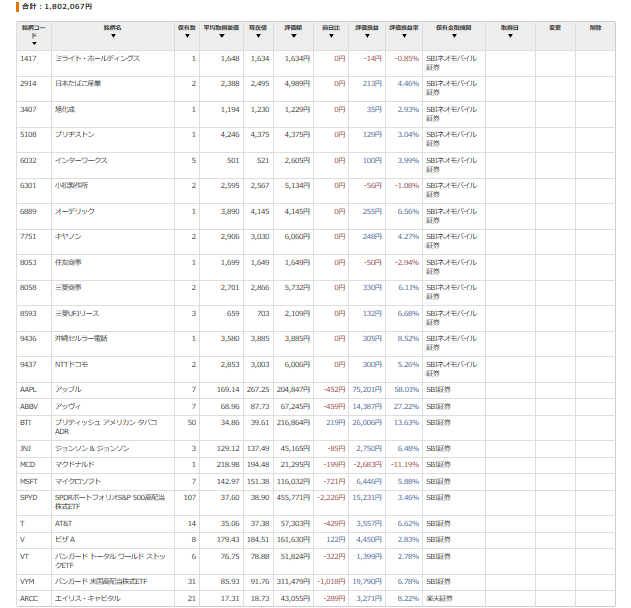Image resolution: width=631 pixels, height=608 pixels.
Task: Click SPYD day change -2,226円
Action: tap(331, 498)
